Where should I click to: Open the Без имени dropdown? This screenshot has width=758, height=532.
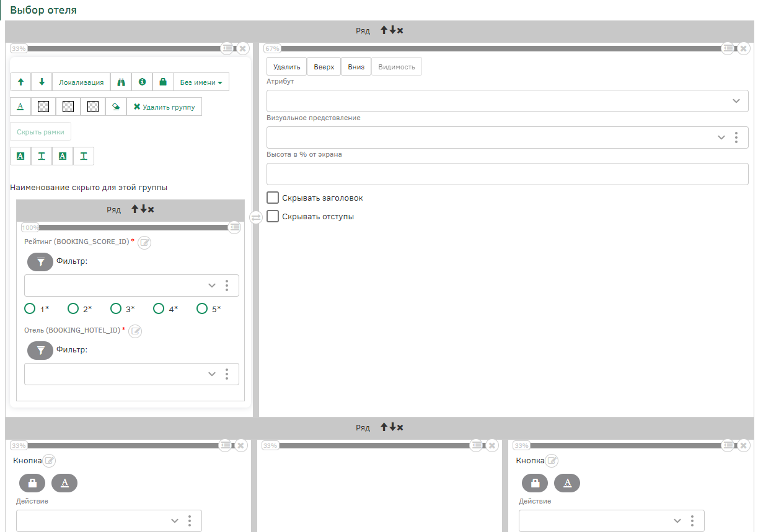(201, 82)
